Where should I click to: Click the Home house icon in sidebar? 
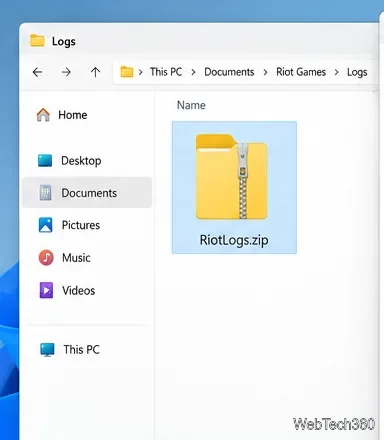(x=43, y=115)
